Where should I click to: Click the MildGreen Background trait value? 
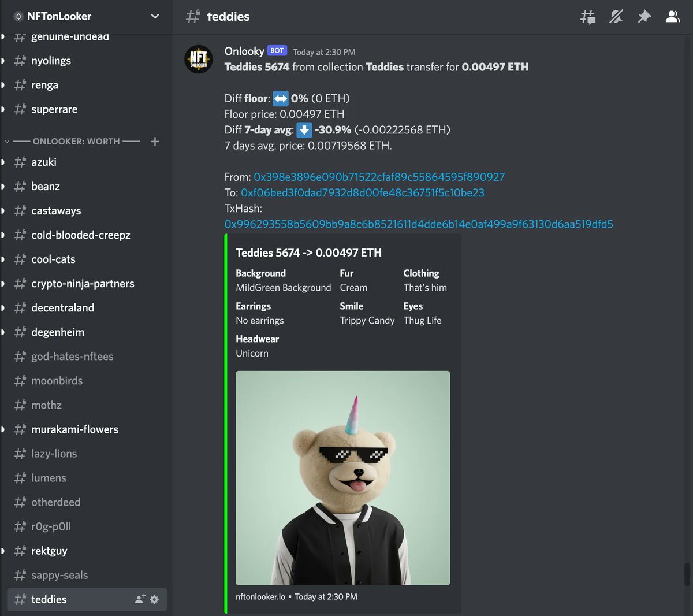pos(284,287)
